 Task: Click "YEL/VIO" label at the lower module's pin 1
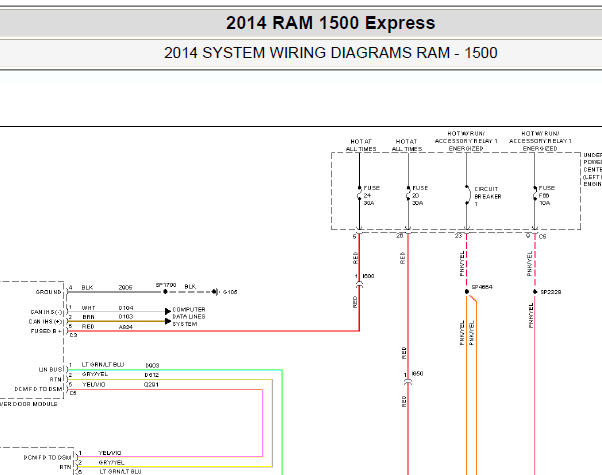pyautogui.click(x=110, y=453)
